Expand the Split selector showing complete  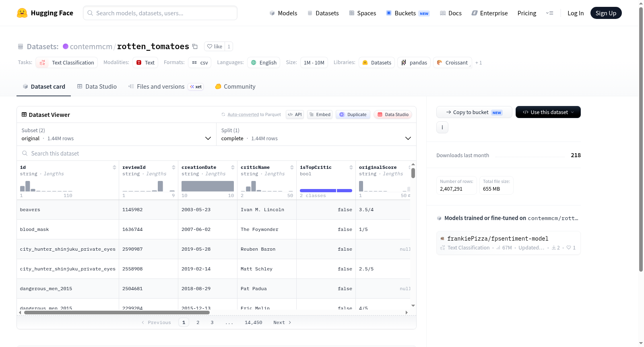[x=316, y=134]
